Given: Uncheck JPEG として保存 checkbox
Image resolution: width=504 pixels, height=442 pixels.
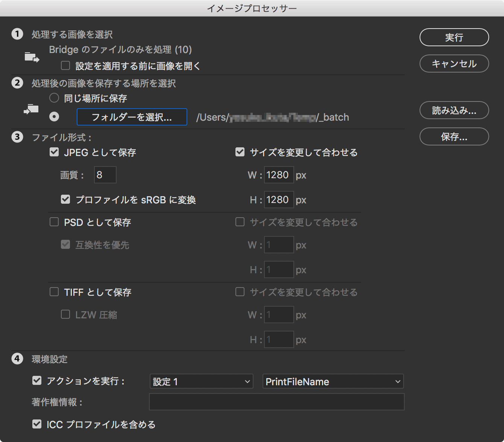Looking at the screenshot, I should (x=54, y=152).
